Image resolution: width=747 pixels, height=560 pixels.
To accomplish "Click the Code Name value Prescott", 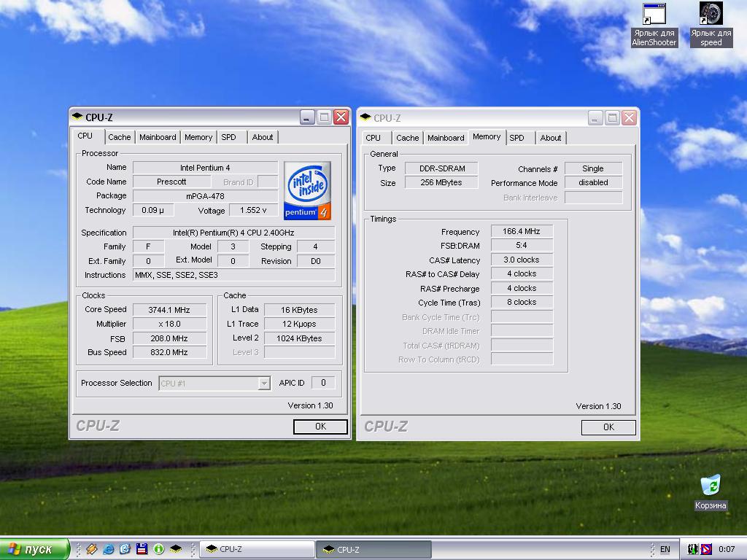I will click(x=171, y=182).
